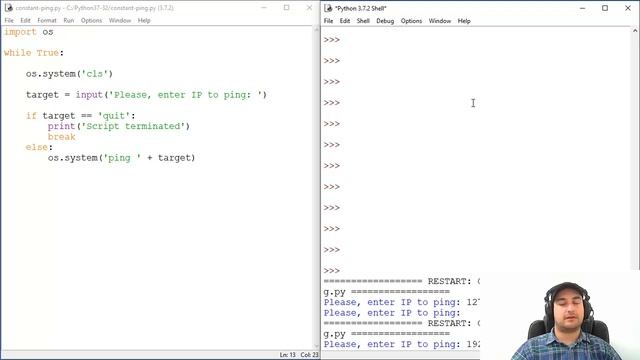The height and width of the screenshot is (360, 640).
Task: Close the constant-ping.py editor window
Action: click(309, 8)
